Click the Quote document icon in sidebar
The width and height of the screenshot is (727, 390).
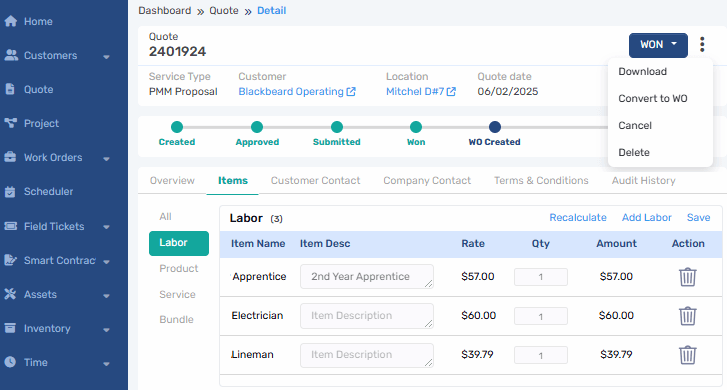10,89
